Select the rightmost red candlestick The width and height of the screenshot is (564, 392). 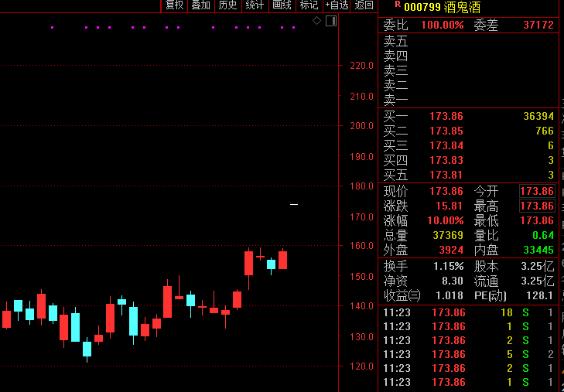283,260
